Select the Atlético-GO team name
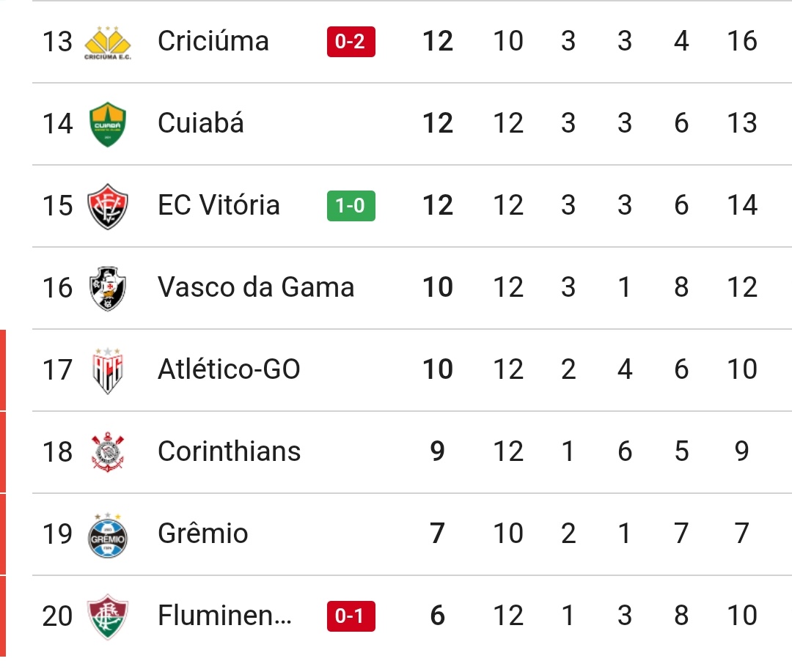 point(229,369)
